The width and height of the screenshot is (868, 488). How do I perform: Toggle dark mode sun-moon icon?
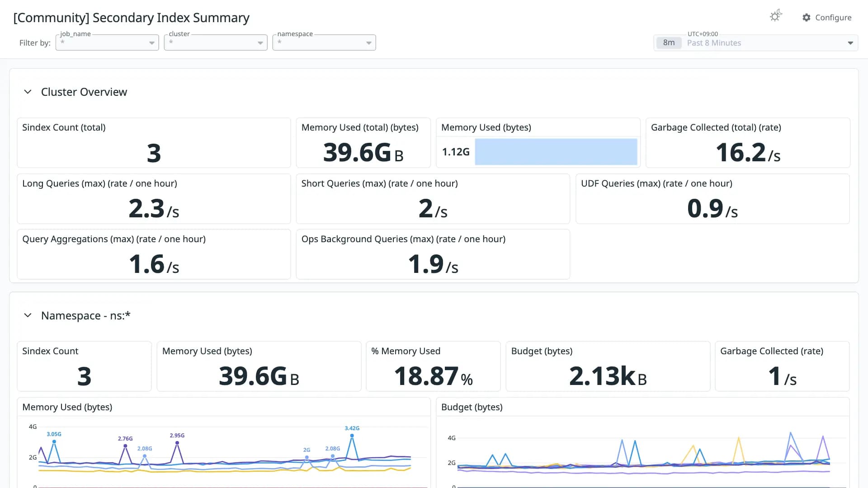pyautogui.click(x=776, y=16)
